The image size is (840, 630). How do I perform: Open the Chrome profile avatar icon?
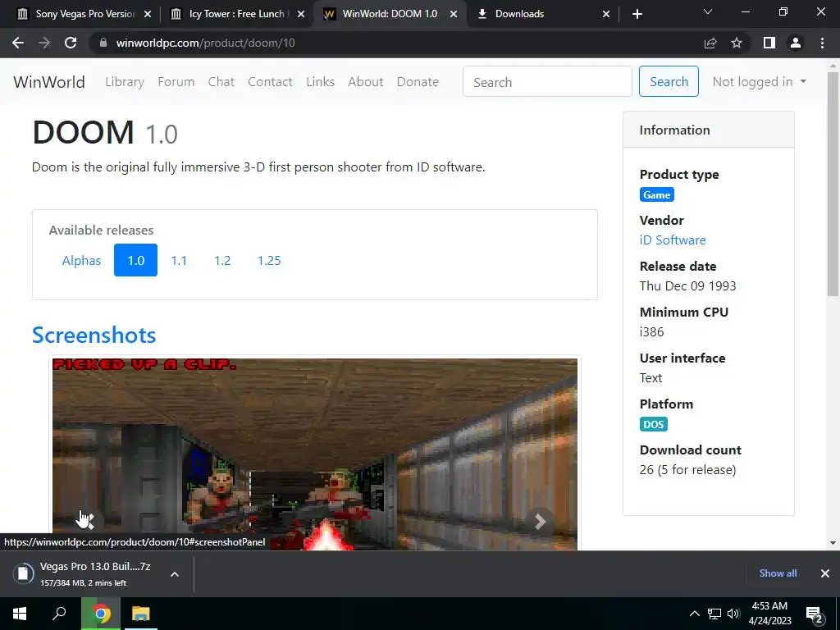coord(796,43)
